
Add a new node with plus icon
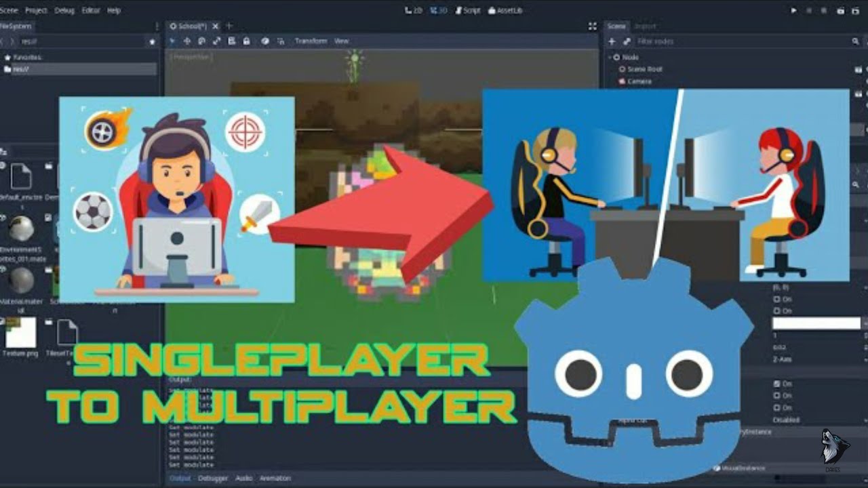tap(612, 41)
